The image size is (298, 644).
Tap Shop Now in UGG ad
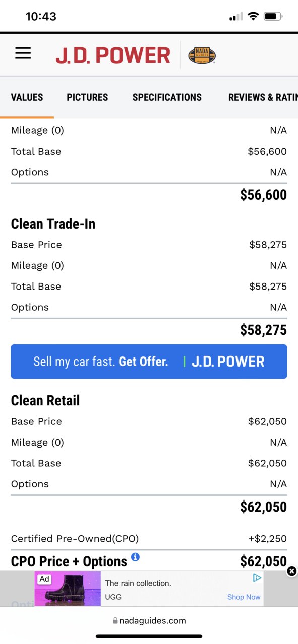(x=244, y=597)
